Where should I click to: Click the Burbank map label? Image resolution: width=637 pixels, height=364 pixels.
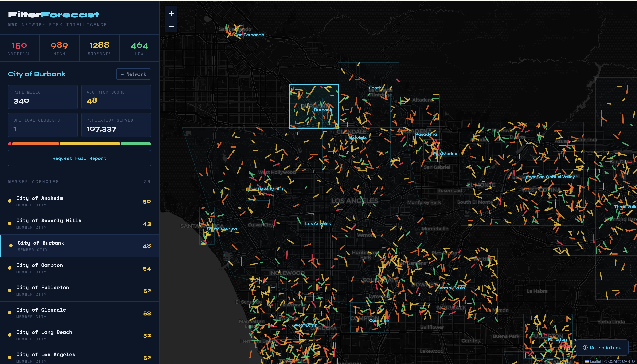(x=323, y=110)
